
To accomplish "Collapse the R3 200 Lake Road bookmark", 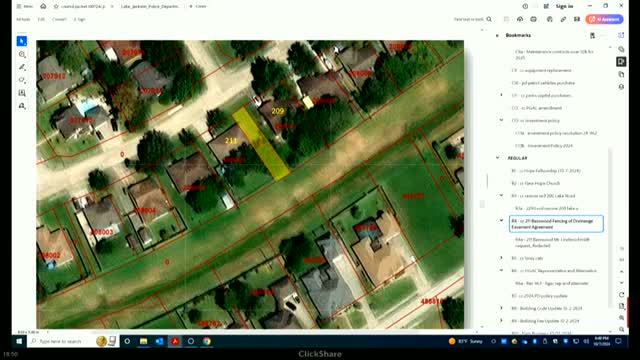I will point(502,196).
